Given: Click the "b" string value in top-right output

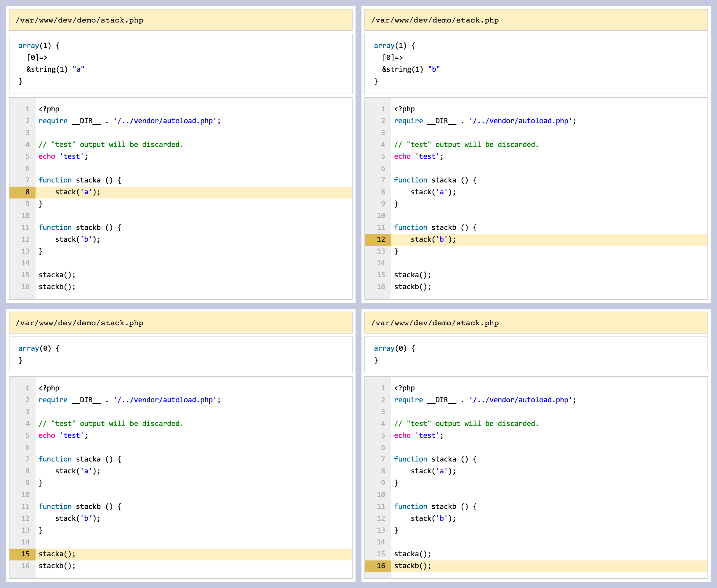Looking at the screenshot, I should pos(434,69).
